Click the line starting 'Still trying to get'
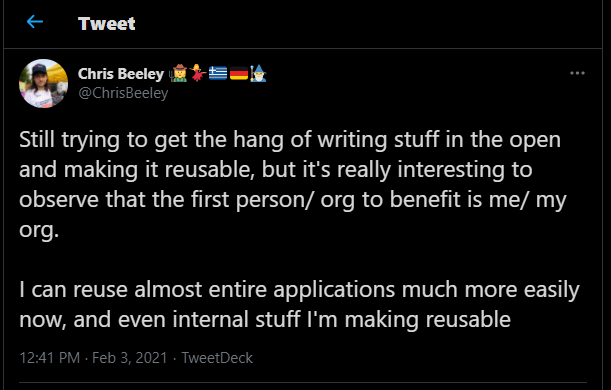Screen dimensions: 611x390 click(x=290, y=140)
